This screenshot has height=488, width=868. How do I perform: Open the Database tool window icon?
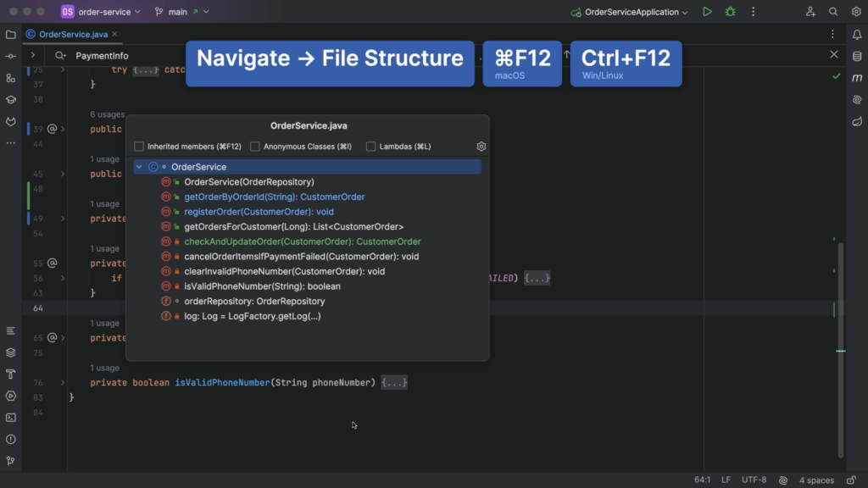click(857, 57)
